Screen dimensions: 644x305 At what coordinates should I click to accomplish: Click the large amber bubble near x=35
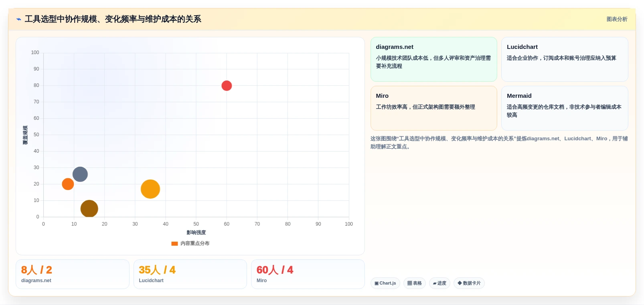pyautogui.click(x=150, y=189)
